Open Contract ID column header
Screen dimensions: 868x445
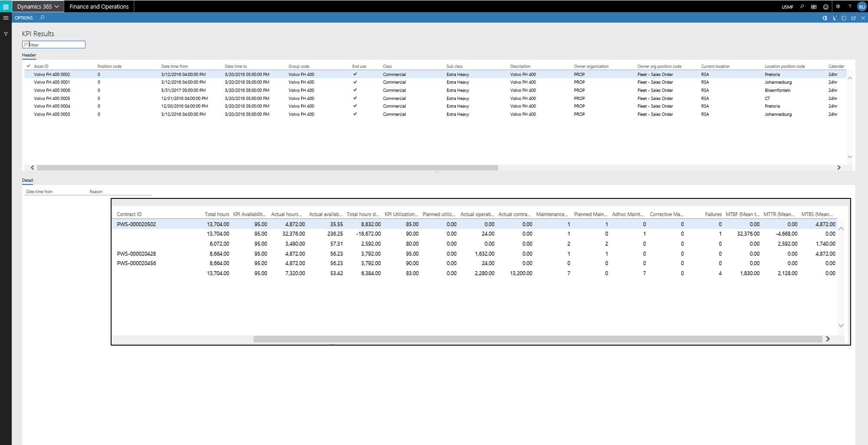pyautogui.click(x=129, y=214)
